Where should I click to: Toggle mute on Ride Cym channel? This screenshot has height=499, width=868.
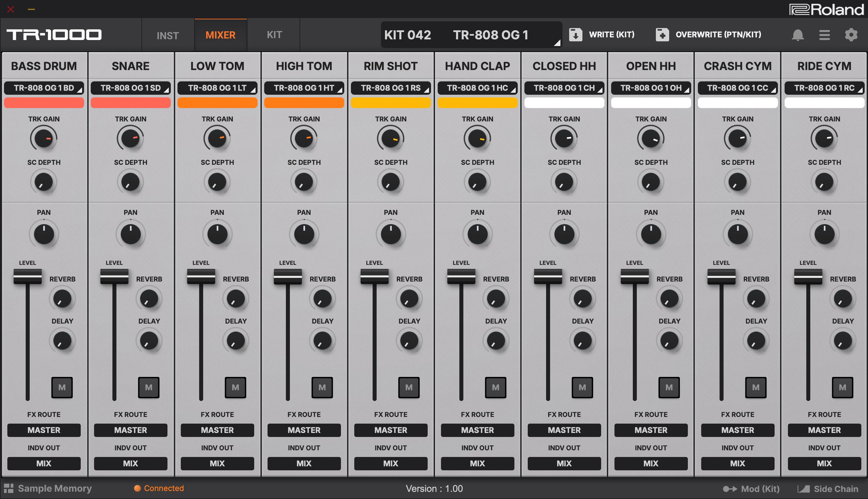842,387
